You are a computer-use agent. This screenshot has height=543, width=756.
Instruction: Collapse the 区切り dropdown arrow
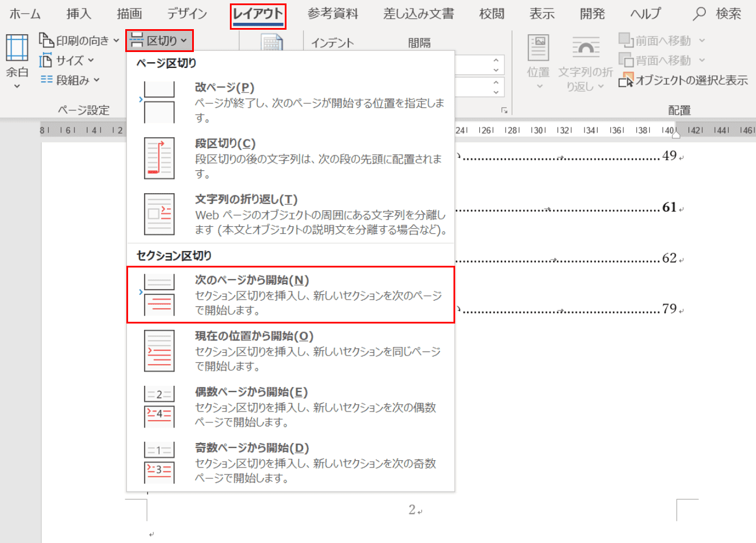pyautogui.click(x=184, y=41)
